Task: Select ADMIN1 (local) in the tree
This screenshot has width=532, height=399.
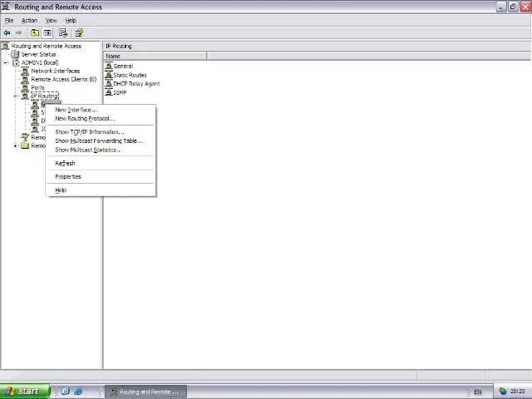Action: coord(40,63)
